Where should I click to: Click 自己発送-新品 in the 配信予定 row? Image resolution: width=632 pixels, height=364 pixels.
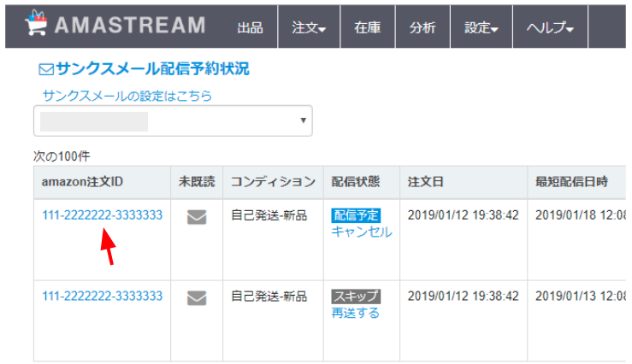tap(269, 215)
